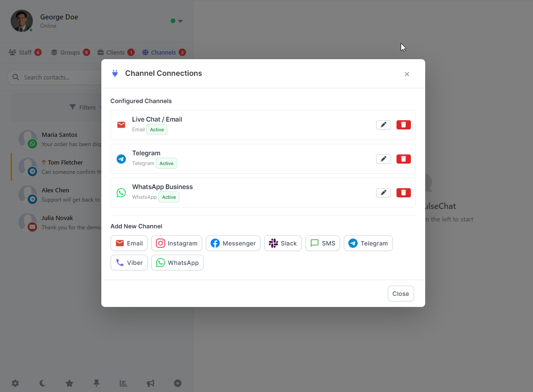Toggle the Live Chat / Email Active badge
This screenshot has width=533, height=392.
[156, 129]
